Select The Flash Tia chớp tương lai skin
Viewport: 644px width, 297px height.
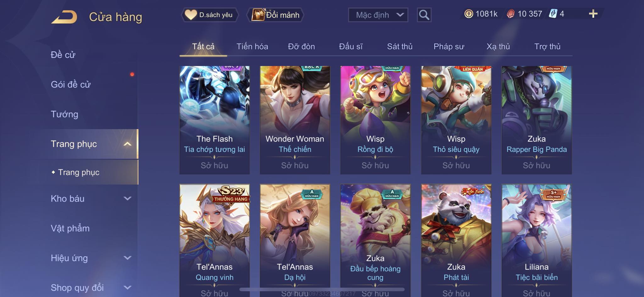pyautogui.click(x=214, y=120)
